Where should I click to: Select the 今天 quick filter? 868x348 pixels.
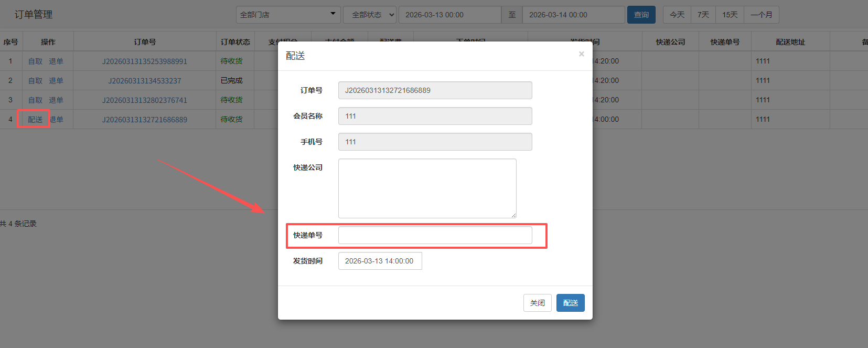pyautogui.click(x=677, y=15)
